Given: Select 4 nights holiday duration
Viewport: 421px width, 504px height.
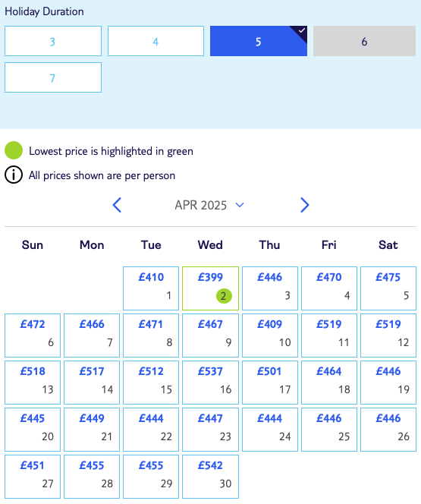Looking at the screenshot, I should (156, 41).
